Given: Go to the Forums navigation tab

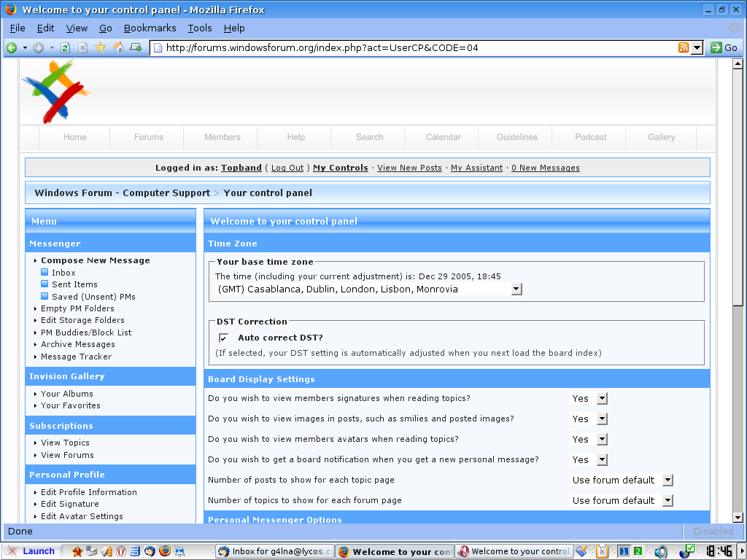Looking at the screenshot, I should tap(149, 137).
